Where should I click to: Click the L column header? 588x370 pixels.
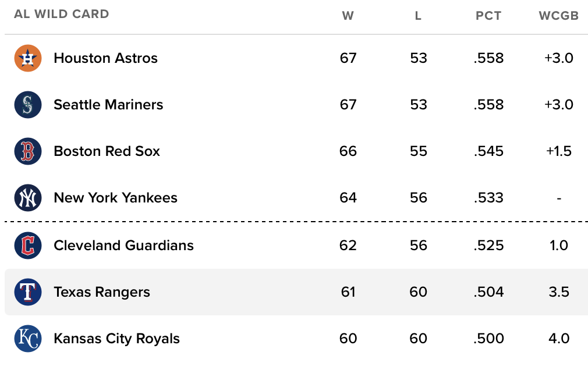(418, 16)
